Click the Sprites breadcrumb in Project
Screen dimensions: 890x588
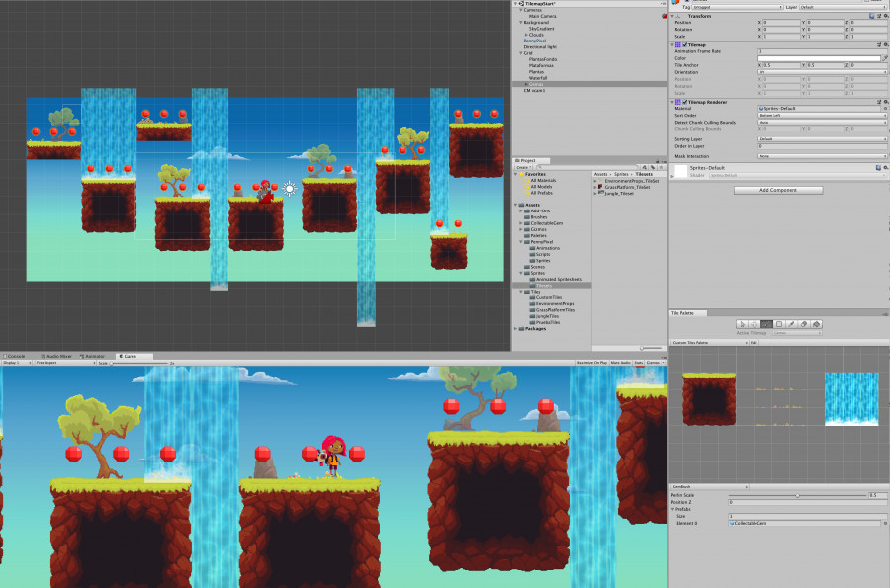pos(622,174)
